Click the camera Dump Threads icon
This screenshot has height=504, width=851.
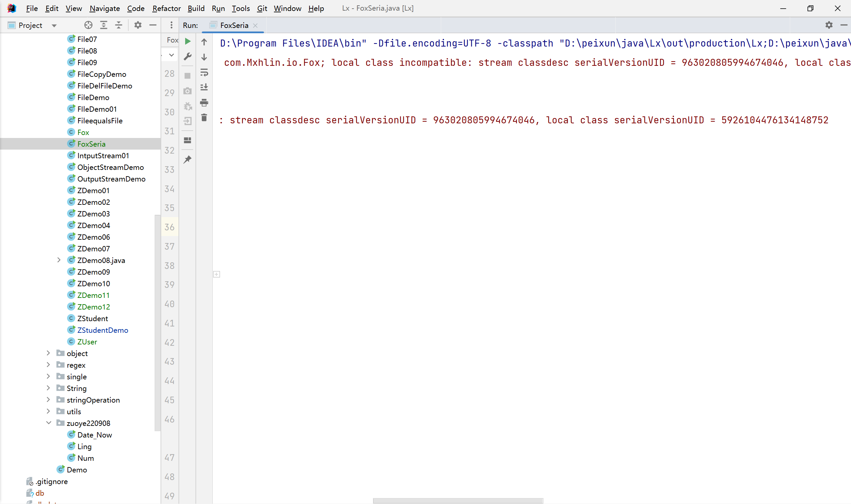187,91
